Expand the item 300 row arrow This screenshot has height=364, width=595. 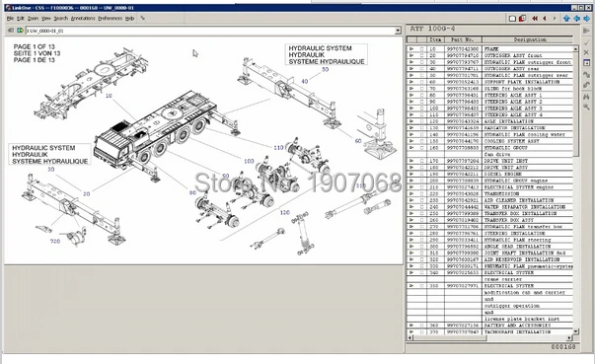click(411, 247)
